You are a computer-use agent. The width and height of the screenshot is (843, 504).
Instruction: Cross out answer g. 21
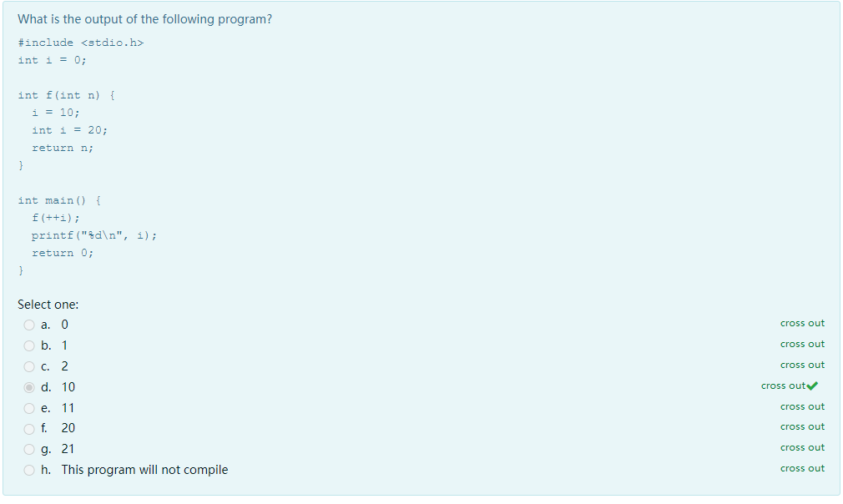pos(802,448)
